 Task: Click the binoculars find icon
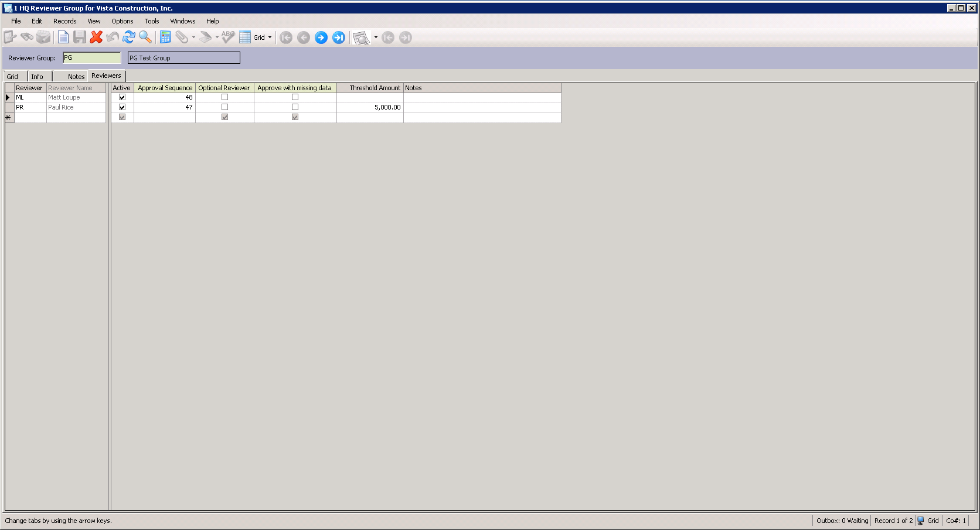click(x=26, y=37)
